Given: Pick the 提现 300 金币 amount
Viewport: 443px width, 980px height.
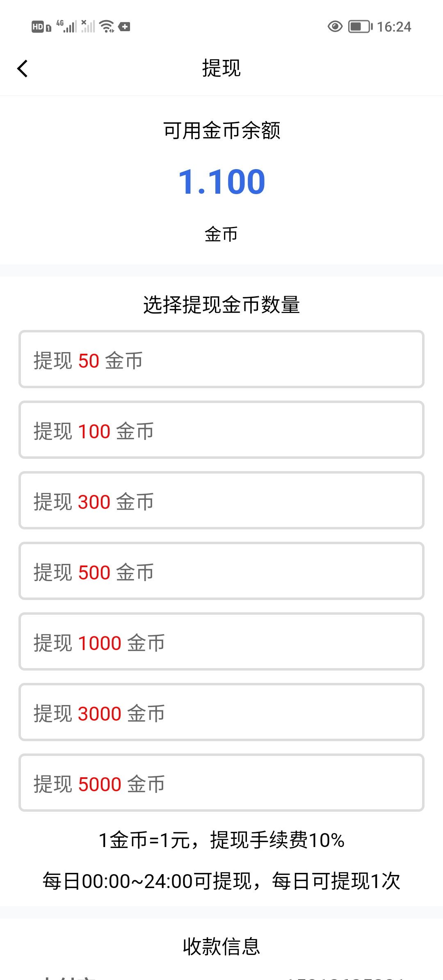Looking at the screenshot, I should (221, 501).
